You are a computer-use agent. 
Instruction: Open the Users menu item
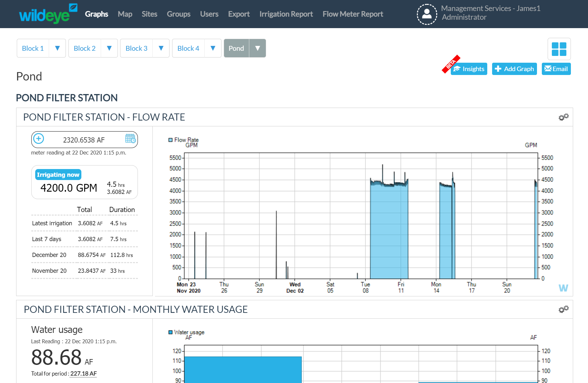[209, 14]
